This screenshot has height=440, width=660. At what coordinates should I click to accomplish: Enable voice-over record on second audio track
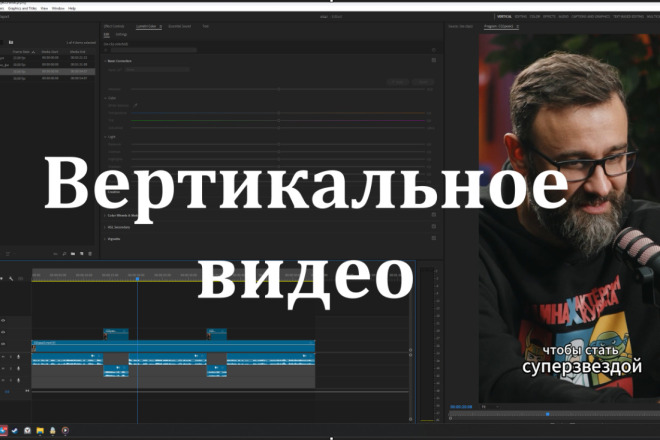(18, 368)
